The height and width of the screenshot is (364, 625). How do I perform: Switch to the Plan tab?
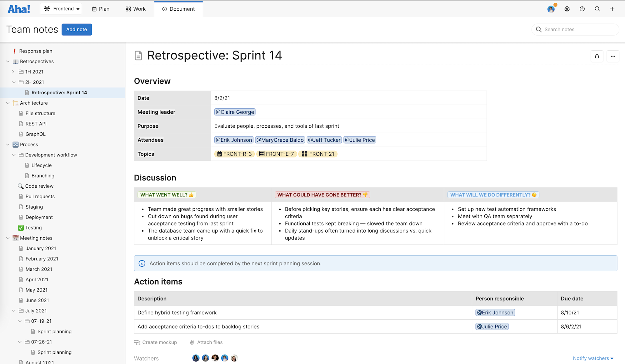100,9
